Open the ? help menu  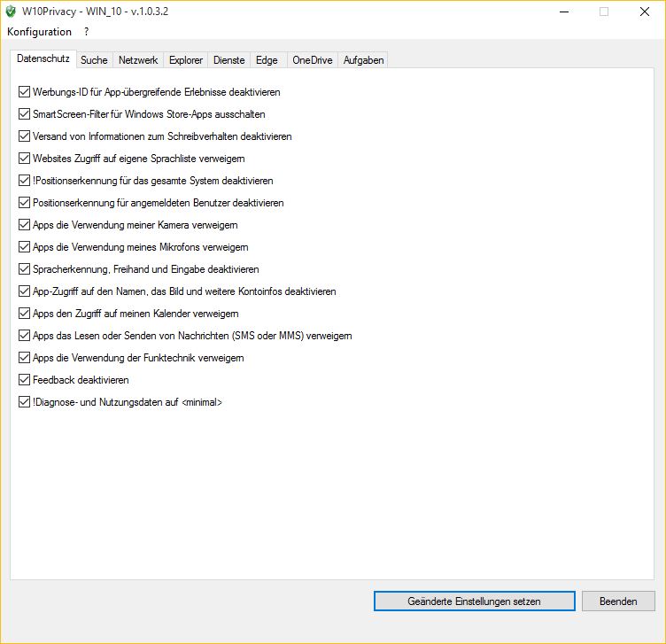86,32
